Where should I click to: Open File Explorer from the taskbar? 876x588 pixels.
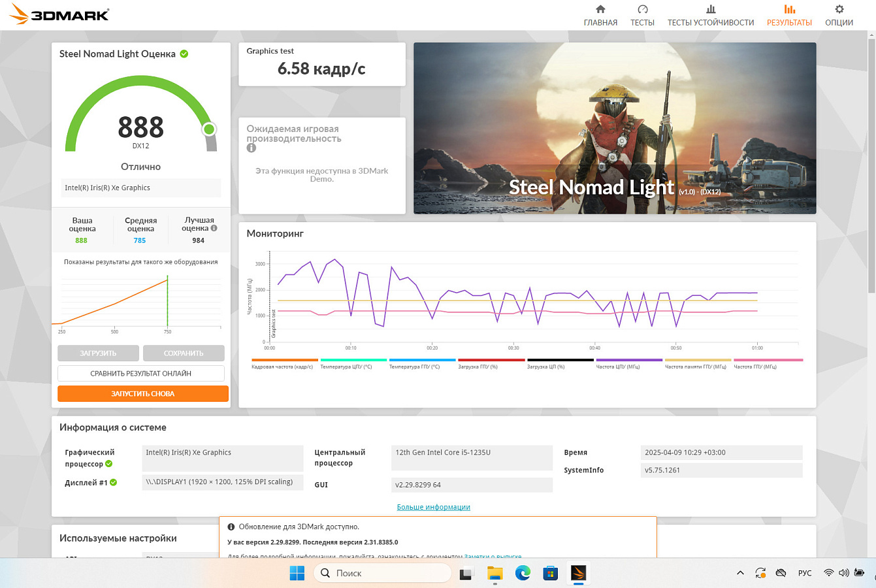click(495, 573)
